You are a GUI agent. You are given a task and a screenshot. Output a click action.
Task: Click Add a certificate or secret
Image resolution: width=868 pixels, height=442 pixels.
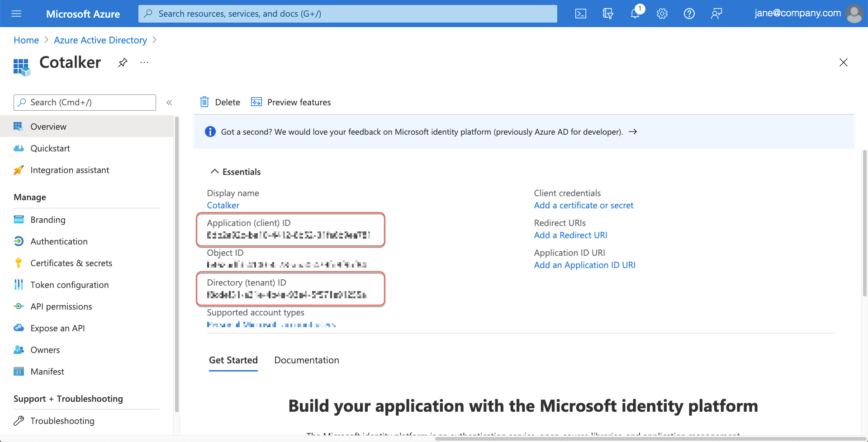[583, 205]
